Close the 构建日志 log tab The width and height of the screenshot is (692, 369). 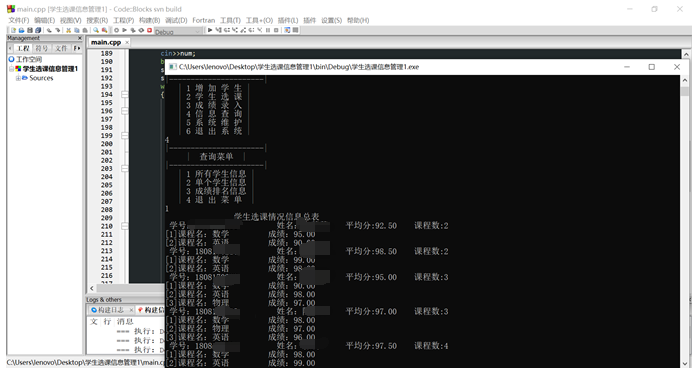point(131,310)
